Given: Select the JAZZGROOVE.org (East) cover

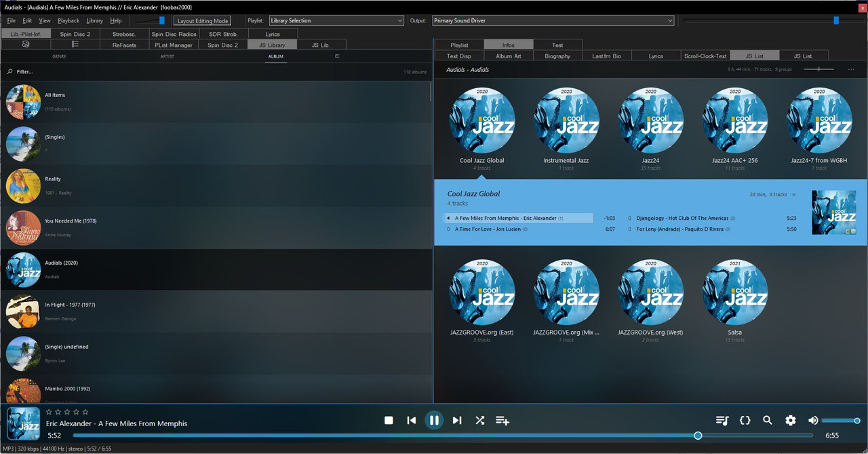Looking at the screenshot, I should tap(482, 292).
